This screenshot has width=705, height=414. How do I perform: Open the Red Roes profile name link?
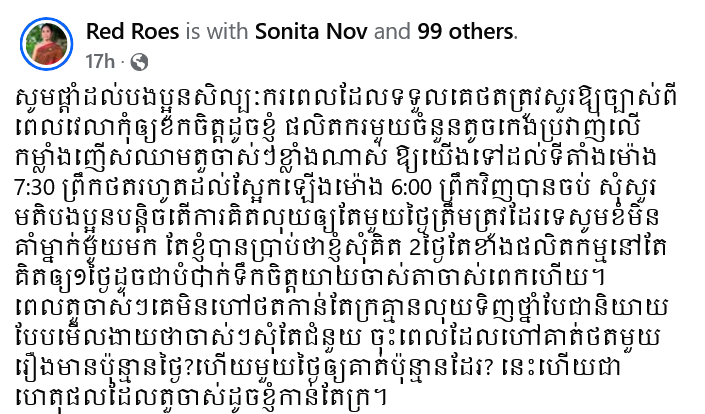click(132, 31)
